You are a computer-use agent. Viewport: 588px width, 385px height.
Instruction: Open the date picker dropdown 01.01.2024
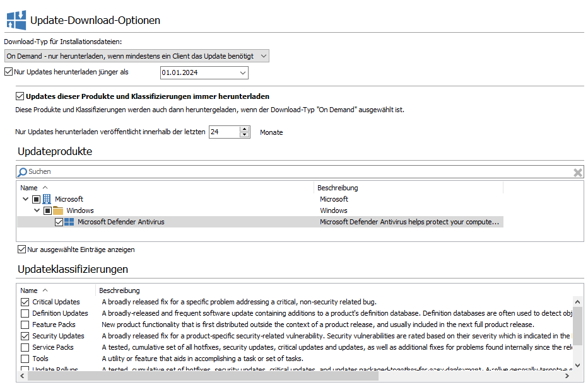(243, 73)
